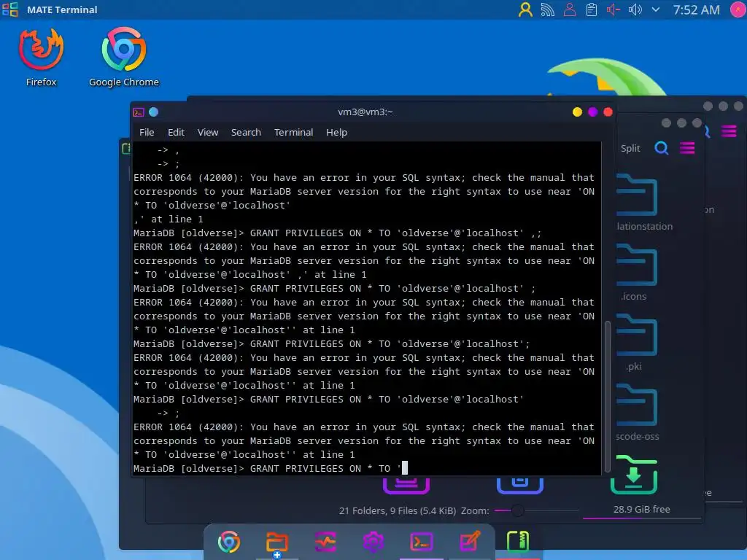The image size is (747, 560).
Task: Open Google Chrome desktop shortcut
Action: pyautogui.click(x=124, y=57)
